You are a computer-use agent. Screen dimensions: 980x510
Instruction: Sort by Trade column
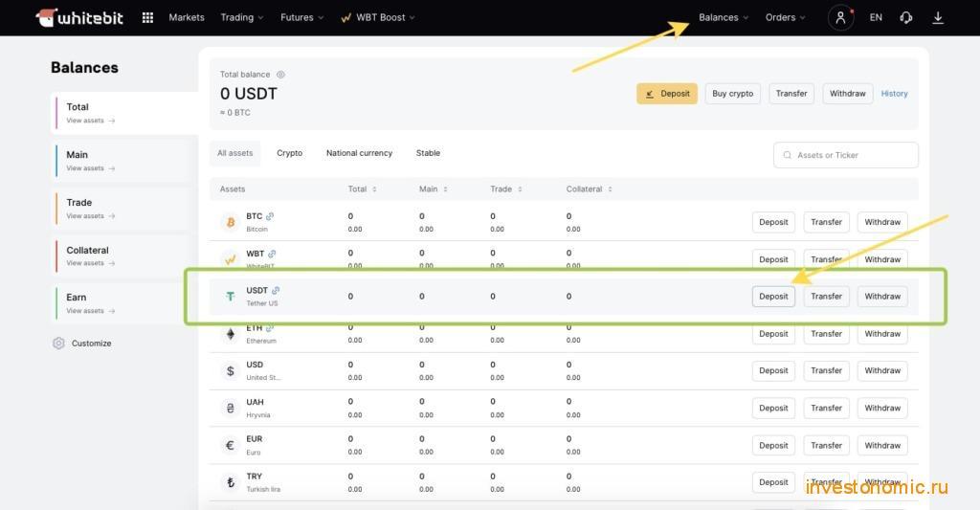coord(506,188)
